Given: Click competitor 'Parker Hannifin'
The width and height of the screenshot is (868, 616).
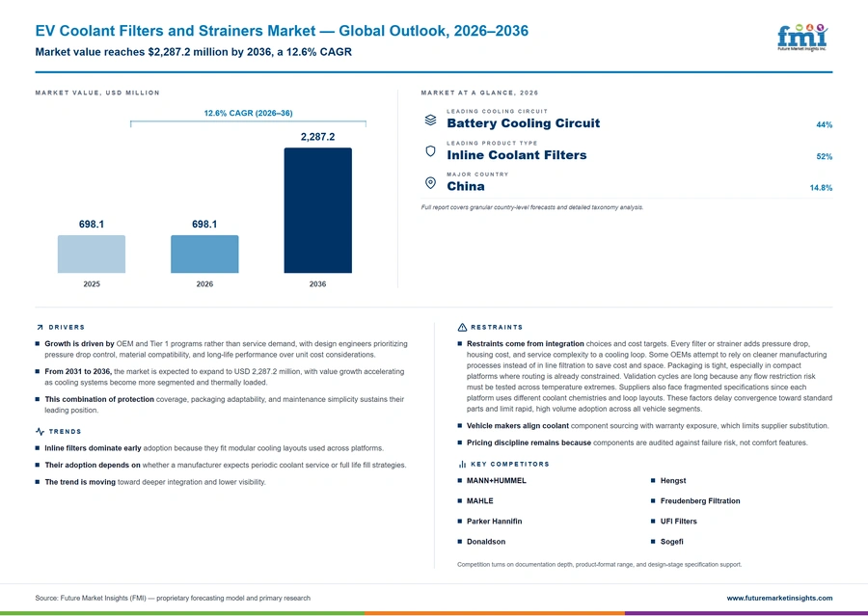Looking at the screenshot, I should click(495, 522).
